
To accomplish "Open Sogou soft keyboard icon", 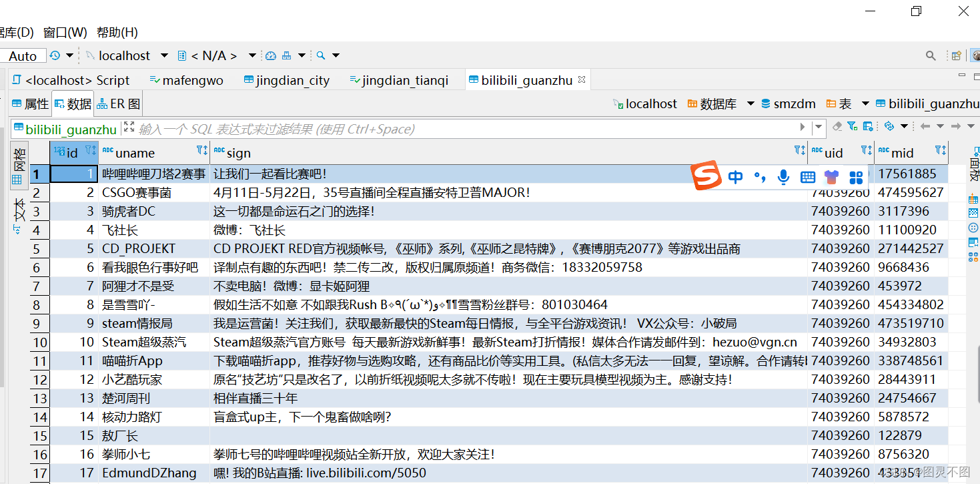I will [808, 177].
